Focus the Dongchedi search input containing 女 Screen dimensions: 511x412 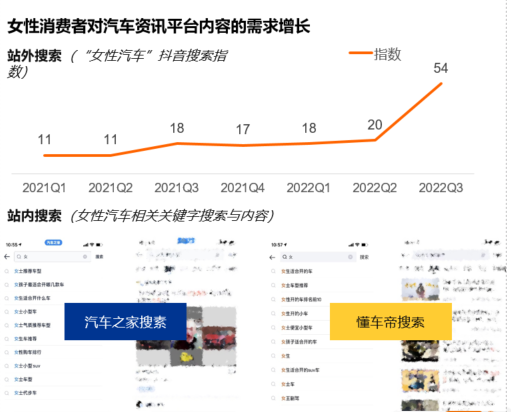tap(318, 257)
